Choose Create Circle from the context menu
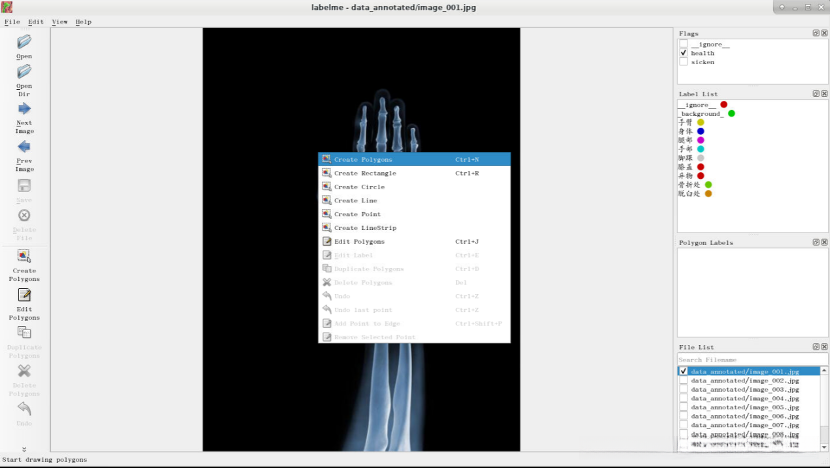 click(414, 187)
